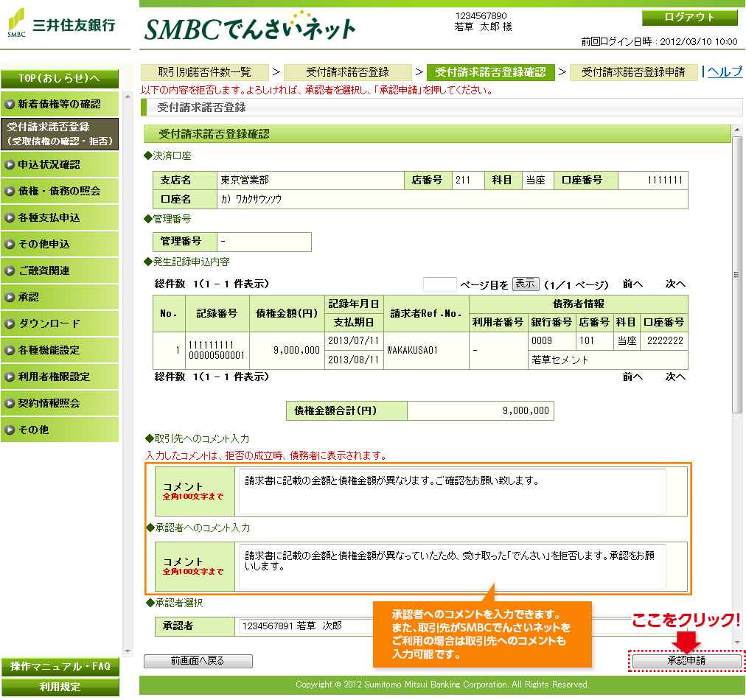746x700 pixels.
Task: Click main content scrollbar thumb
Action: click(737, 275)
